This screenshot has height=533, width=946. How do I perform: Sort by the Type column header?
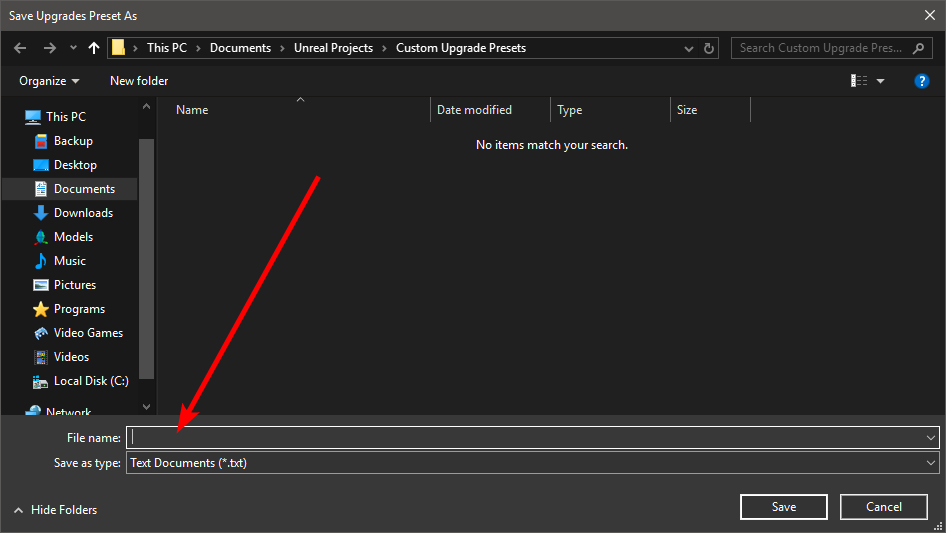(570, 110)
